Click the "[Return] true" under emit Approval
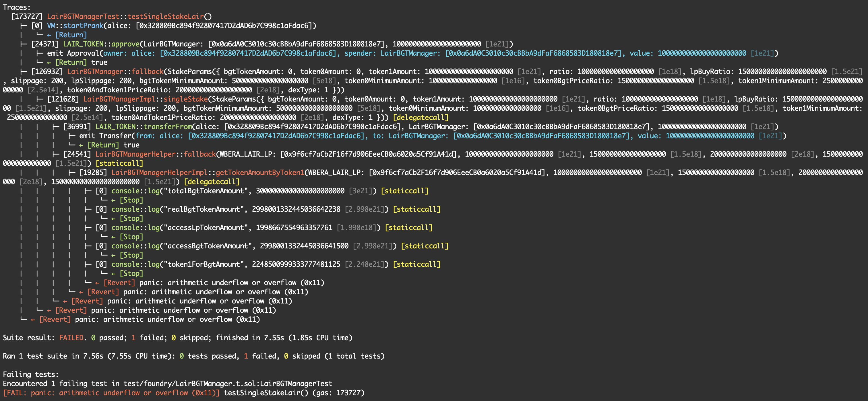The width and height of the screenshot is (868, 401). point(81,62)
